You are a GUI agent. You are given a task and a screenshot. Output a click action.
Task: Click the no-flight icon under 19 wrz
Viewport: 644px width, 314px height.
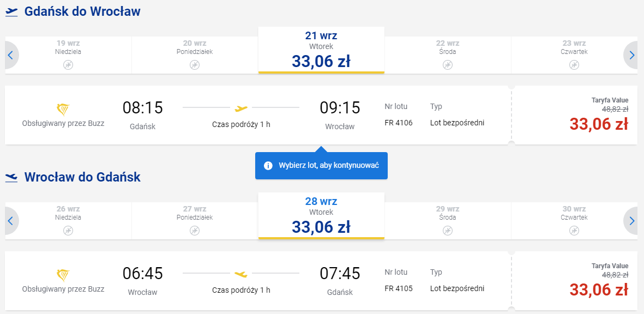click(x=68, y=65)
